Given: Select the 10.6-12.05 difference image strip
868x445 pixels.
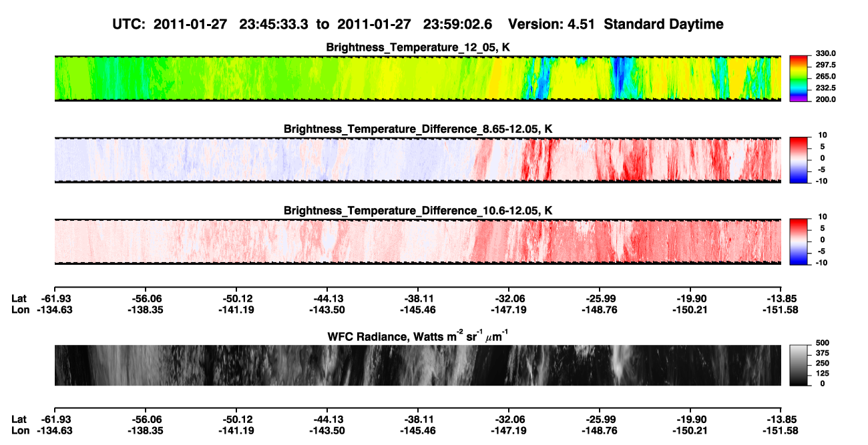Looking at the screenshot, I should pyautogui.click(x=417, y=242).
